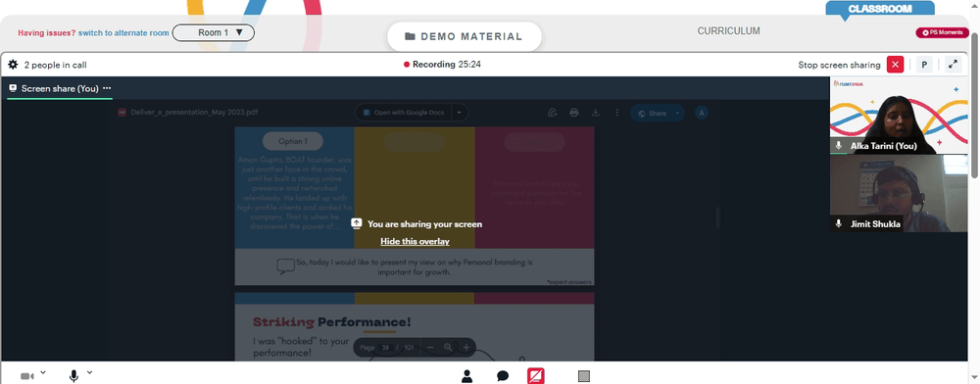The height and width of the screenshot is (384, 980).
Task: Expand the microphone options chevron
Action: (89, 373)
